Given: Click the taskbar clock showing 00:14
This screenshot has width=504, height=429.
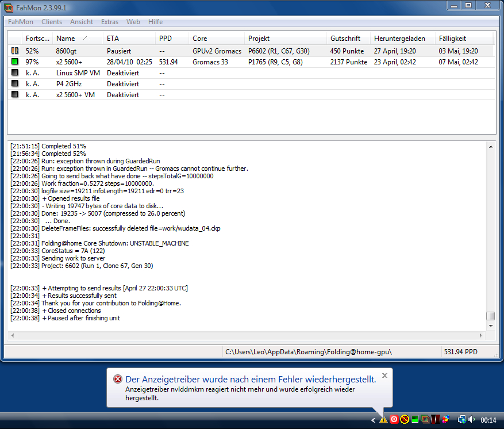Looking at the screenshot, I should click(x=488, y=420).
